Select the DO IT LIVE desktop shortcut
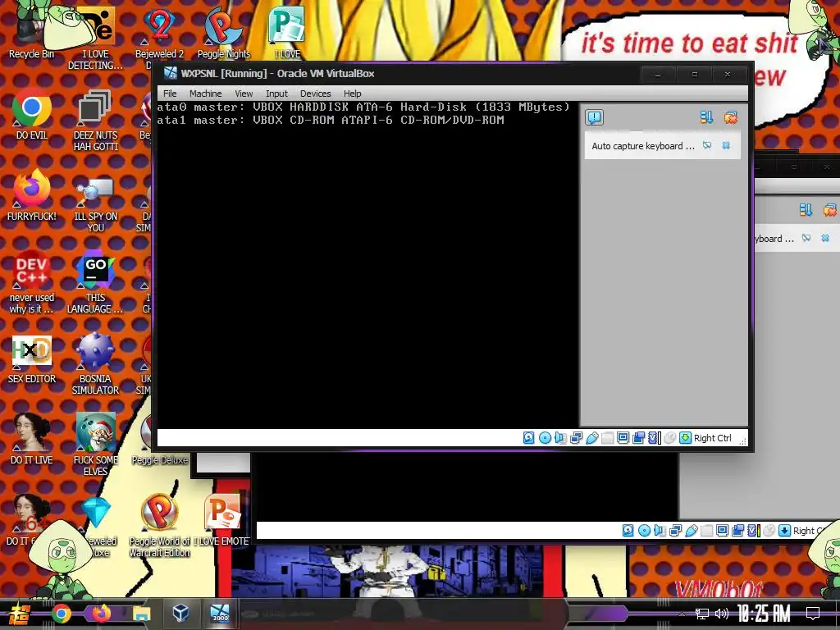Screen dimensions: 840x630 tap(32, 440)
